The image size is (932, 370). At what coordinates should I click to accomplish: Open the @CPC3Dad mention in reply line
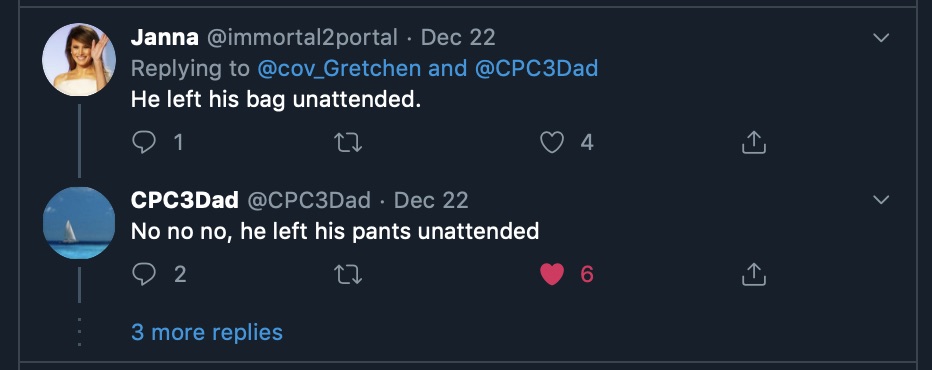pyautogui.click(x=536, y=69)
